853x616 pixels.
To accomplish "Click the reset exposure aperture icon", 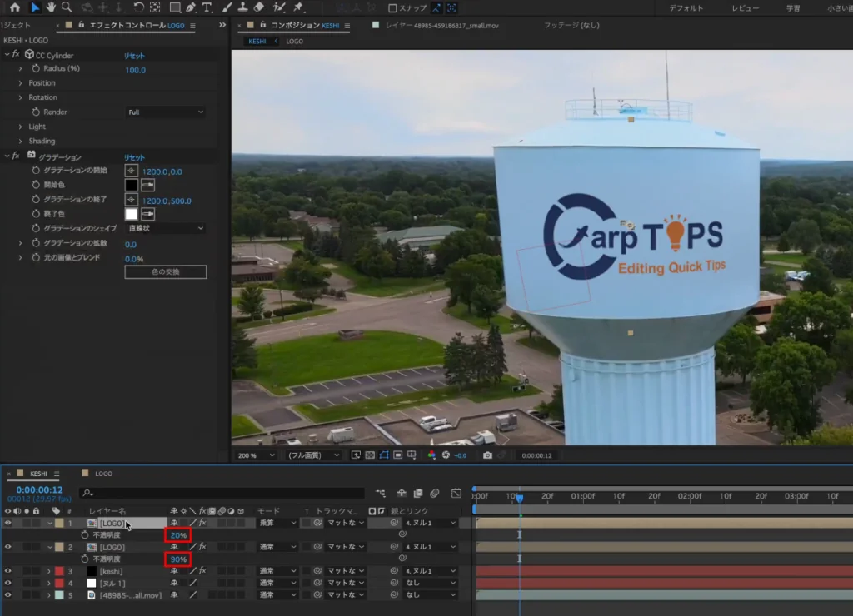I will (x=446, y=455).
